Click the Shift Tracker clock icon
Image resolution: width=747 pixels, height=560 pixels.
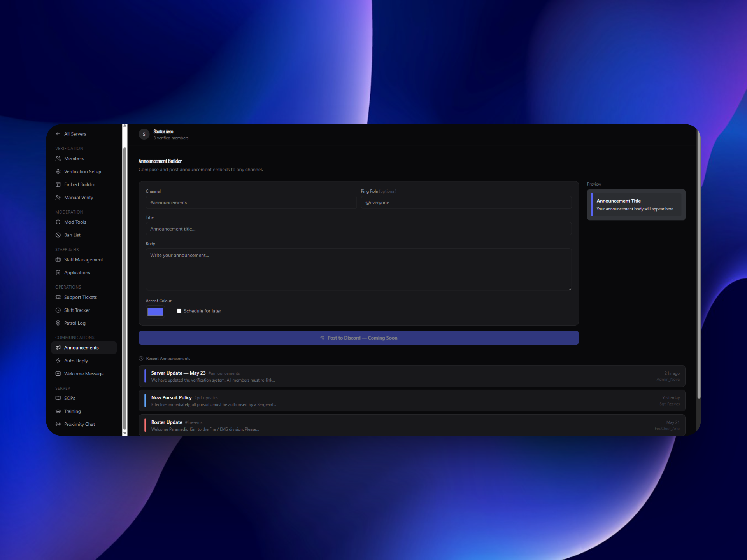click(58, 310)
